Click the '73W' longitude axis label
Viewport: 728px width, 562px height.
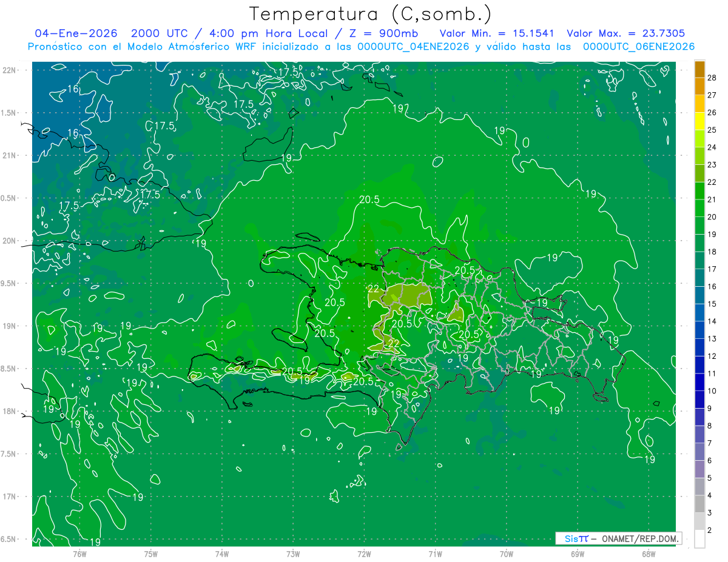[x=293, y=554]
